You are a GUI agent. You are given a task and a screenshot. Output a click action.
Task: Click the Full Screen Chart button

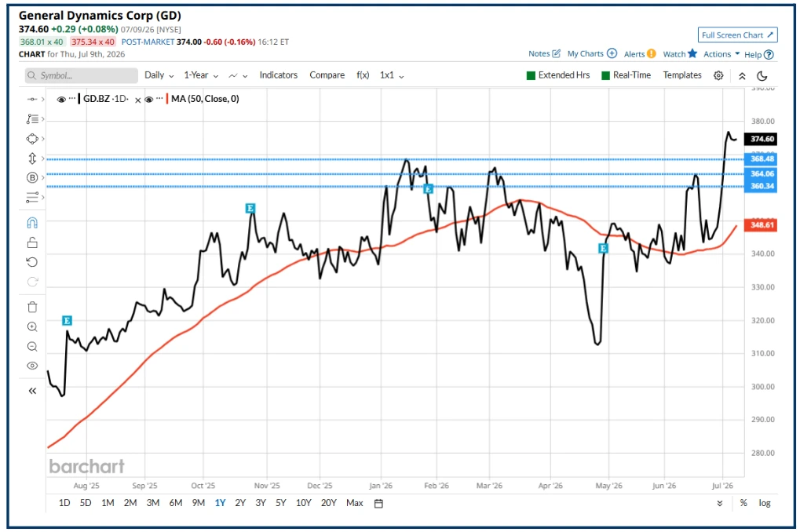[738, 35]
